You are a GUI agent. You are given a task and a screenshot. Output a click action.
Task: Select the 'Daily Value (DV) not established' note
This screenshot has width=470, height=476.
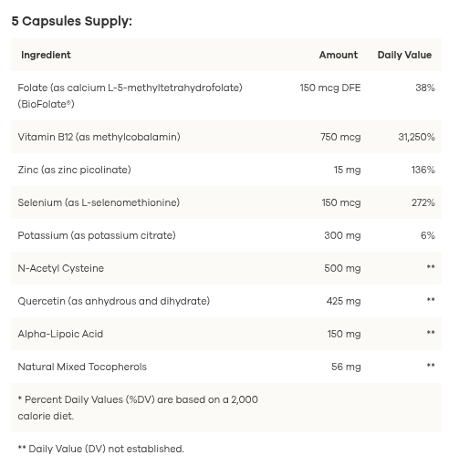(x=100, y=449)
